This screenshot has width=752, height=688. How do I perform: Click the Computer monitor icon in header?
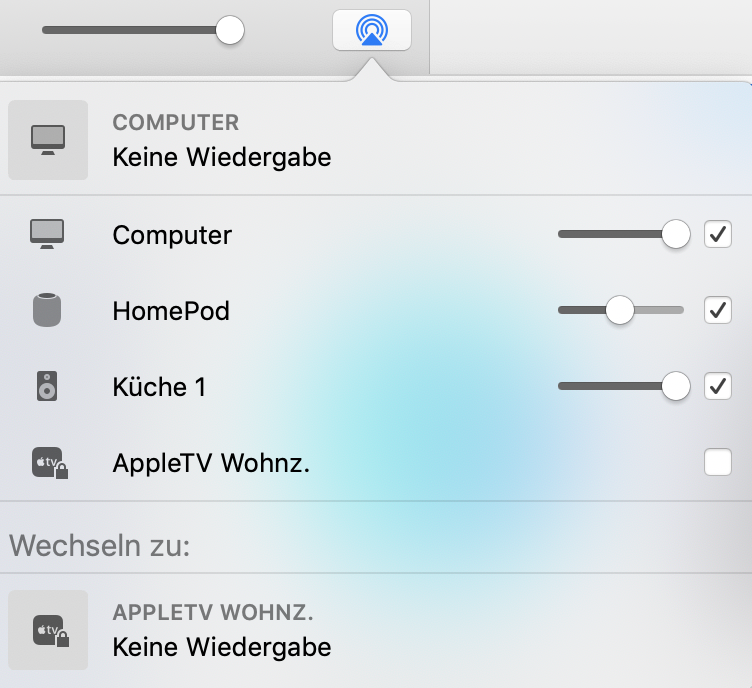pos(48,140)
